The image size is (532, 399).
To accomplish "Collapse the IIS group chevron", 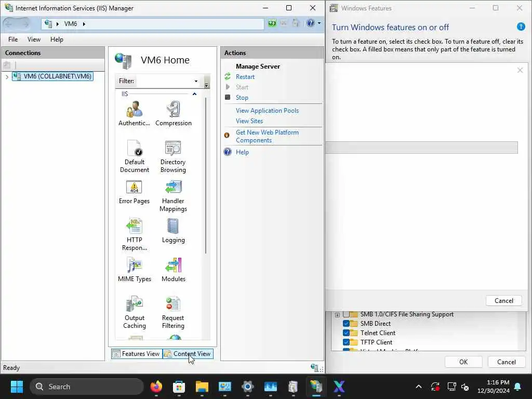I will point(194,94).
